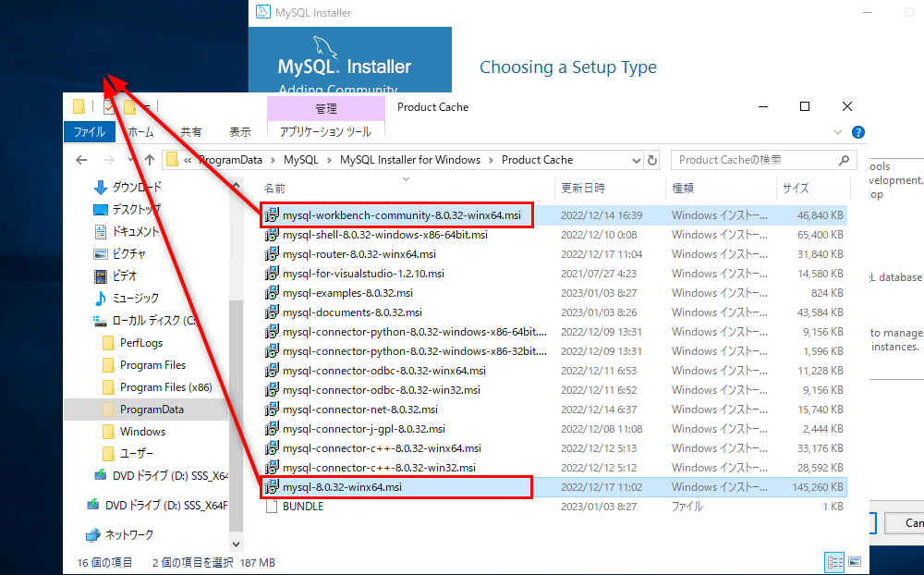The image size is (924, 575).
Task: Expand breadcrumb arrow after MySQL
Action: coord(328,160)
